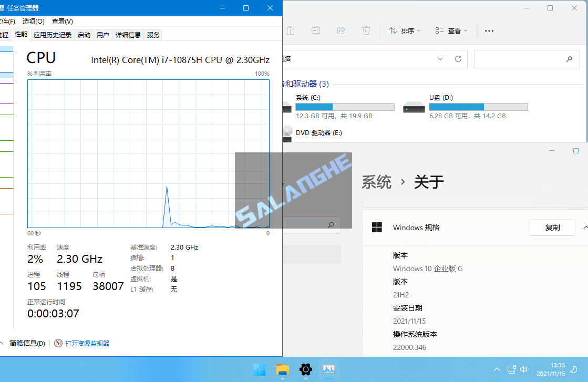Click the U盘 (D:) drive icon
The image size is (588, 382).
pos(414,108)
